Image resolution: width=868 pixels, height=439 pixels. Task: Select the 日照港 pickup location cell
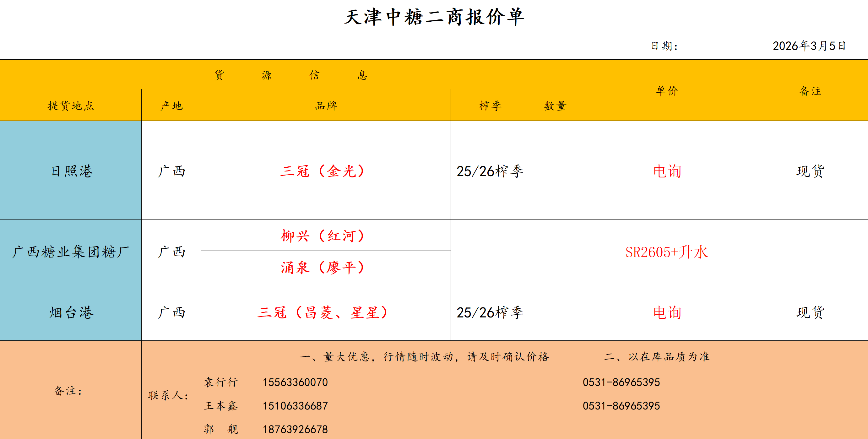(71, 171)
